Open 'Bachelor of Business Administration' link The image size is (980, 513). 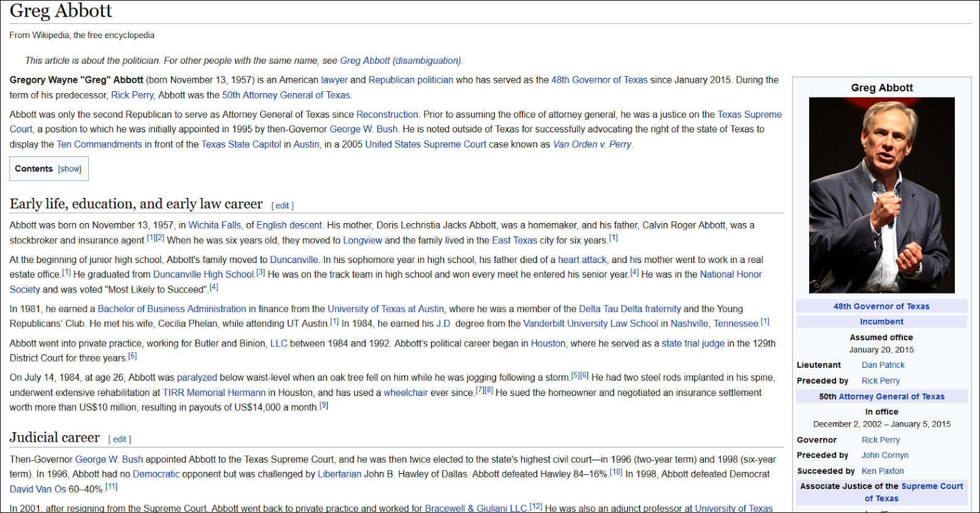point(172,309)
